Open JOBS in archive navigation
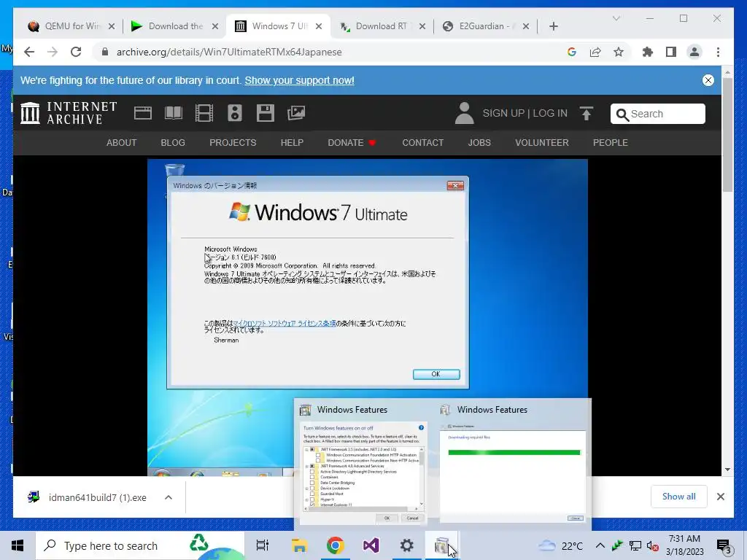This screenshot has width=747, height=560. coord(479,143)
